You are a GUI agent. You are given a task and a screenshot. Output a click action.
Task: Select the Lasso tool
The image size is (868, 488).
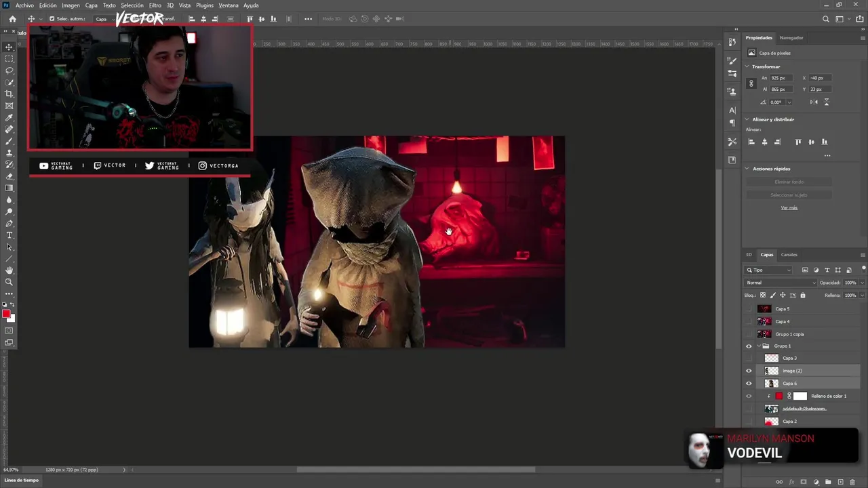[x=9, y=70]
